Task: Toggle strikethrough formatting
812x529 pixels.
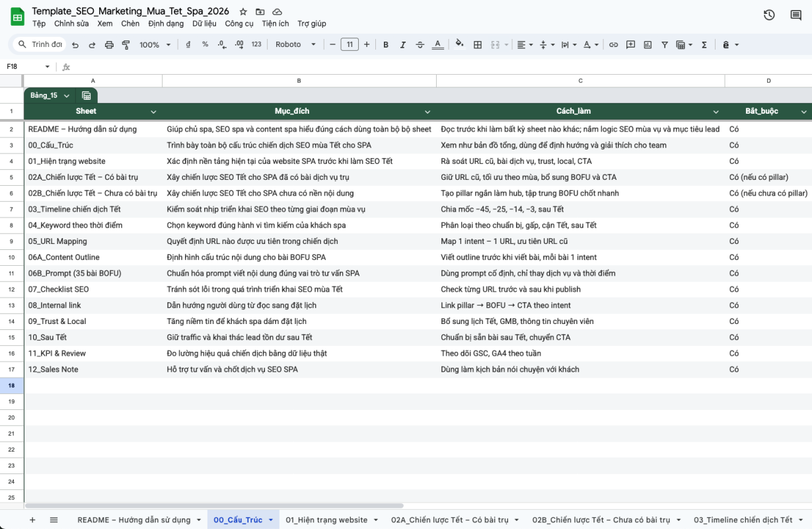Action: click(x=420, y=44)
